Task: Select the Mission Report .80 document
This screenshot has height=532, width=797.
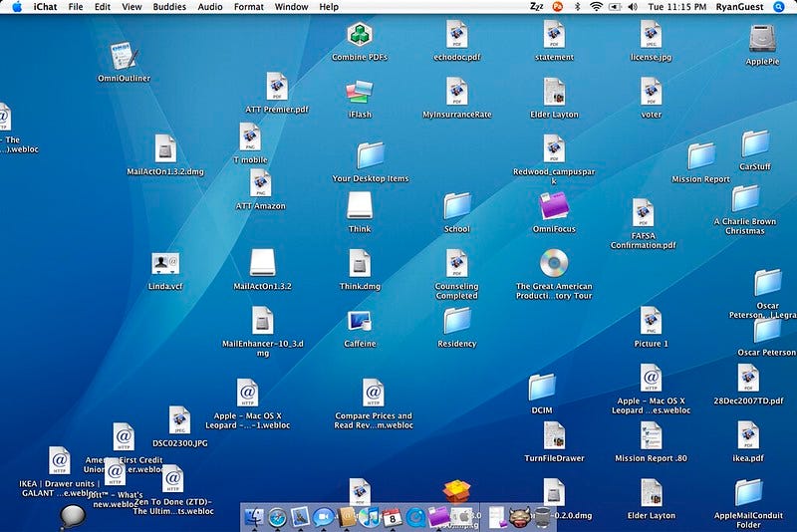Action: point(652,435)
